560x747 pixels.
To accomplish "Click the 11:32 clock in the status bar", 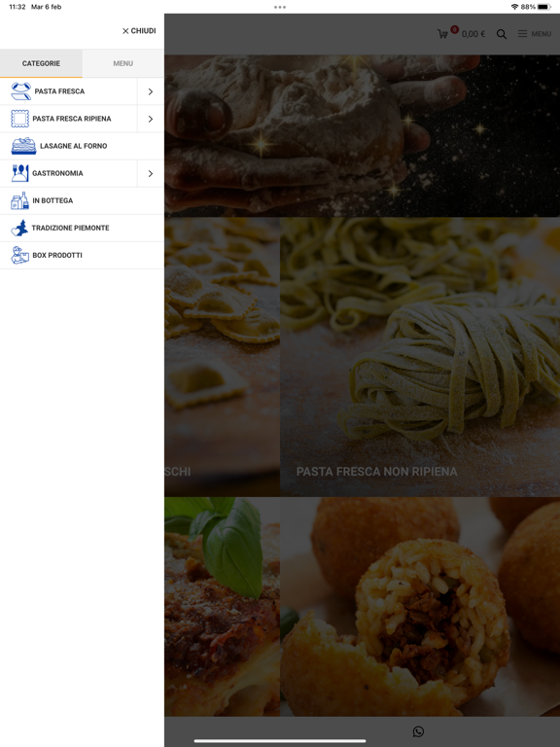I will (17, 7).
